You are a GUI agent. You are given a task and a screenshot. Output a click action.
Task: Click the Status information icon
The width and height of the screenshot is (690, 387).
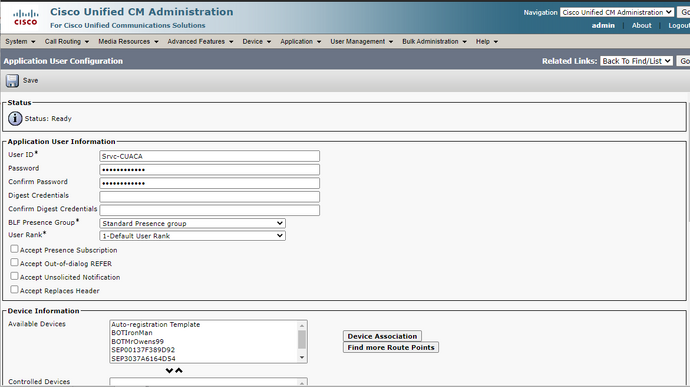(x=15, y=118)
